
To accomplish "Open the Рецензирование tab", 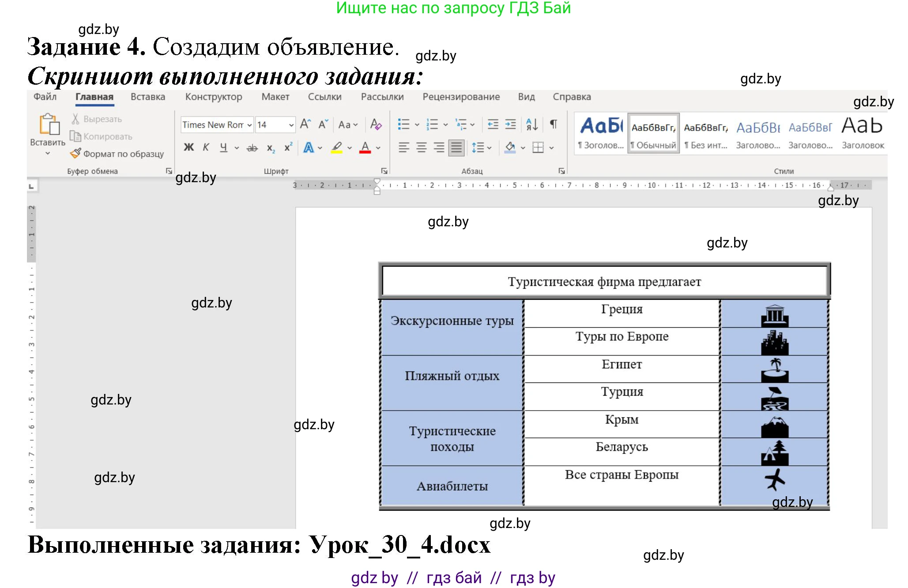I will [462, 97].
